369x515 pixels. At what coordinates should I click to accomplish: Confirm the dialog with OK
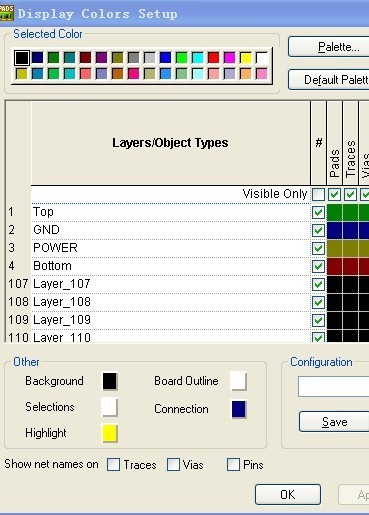tap(288, 494)
